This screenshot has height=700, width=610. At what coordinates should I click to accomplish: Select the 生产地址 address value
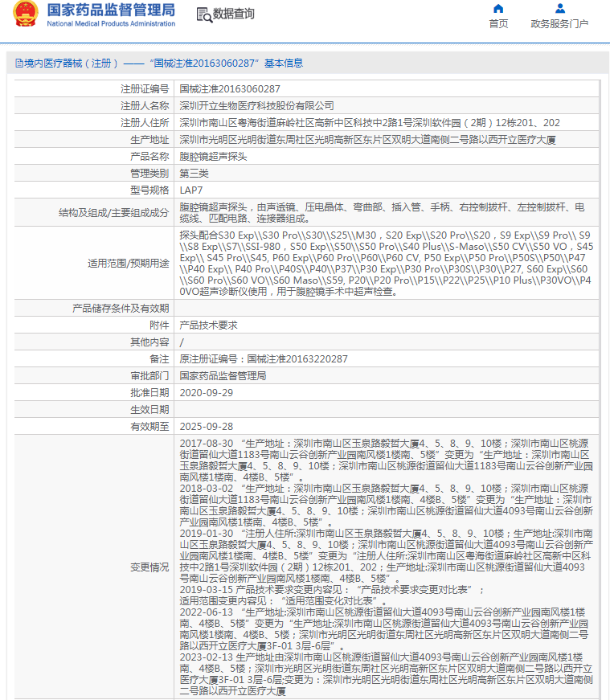[367, 140]
